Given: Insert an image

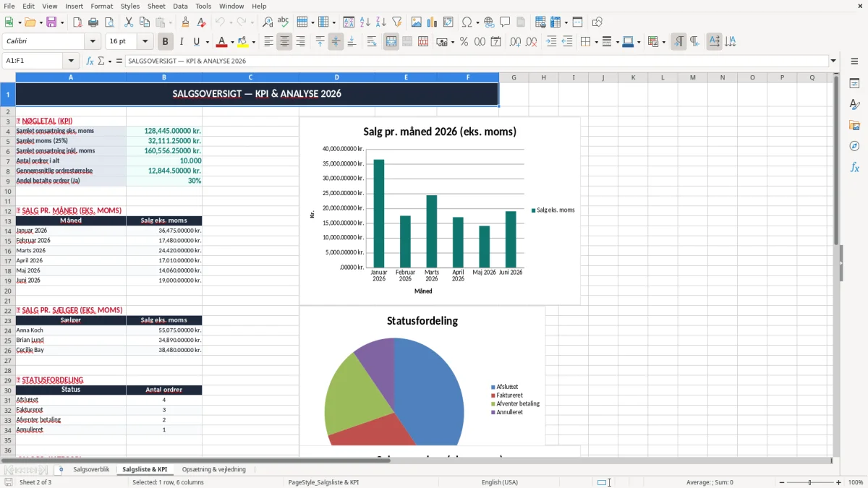Looking at the screenshot, I should (x=417, y=22).
